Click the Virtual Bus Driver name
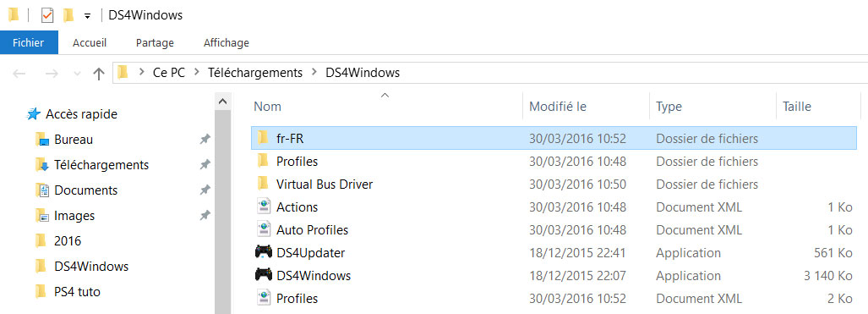868x314 pixels. pyautogui.click(x=325, y=185)
